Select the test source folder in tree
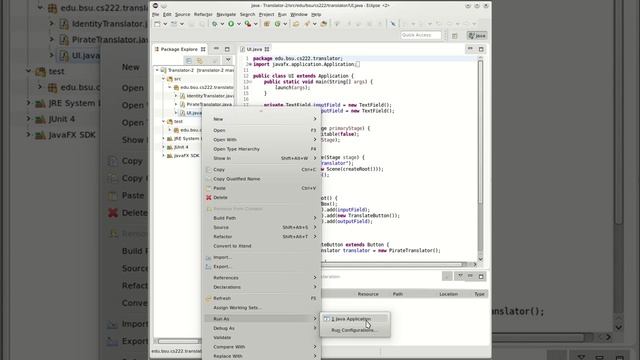Screen dimensions: 640x360 click(175, 122)
